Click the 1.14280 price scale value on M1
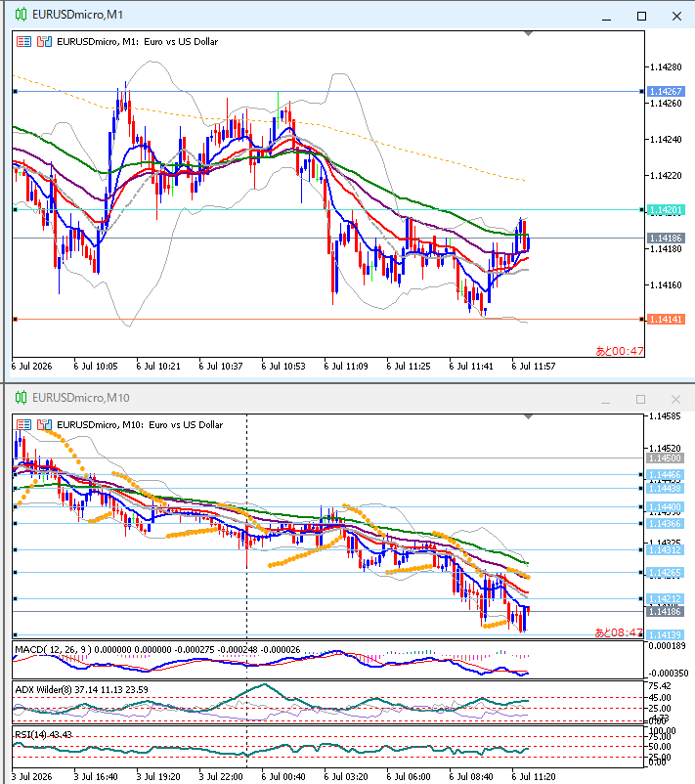695x784 pixels. [x=666, y=67]
